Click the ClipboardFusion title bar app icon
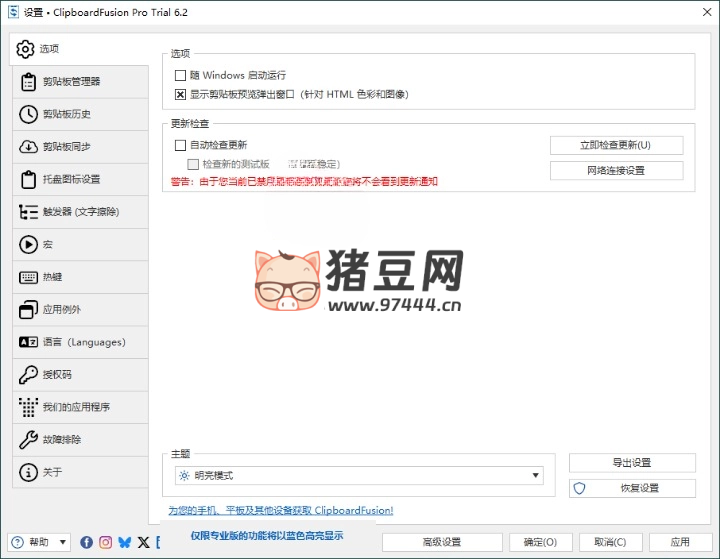This screenshot has width=720, height=559. click(x=13, y=12)
